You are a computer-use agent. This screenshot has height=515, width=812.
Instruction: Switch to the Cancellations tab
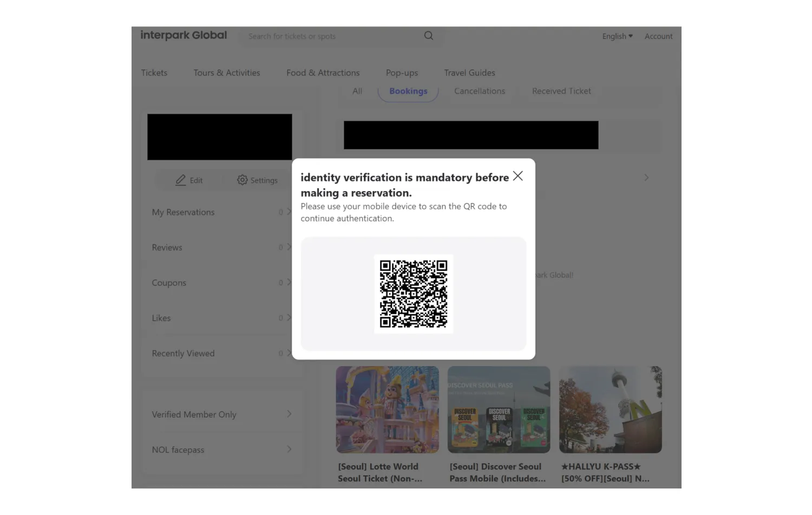click(x=480, y=91)
